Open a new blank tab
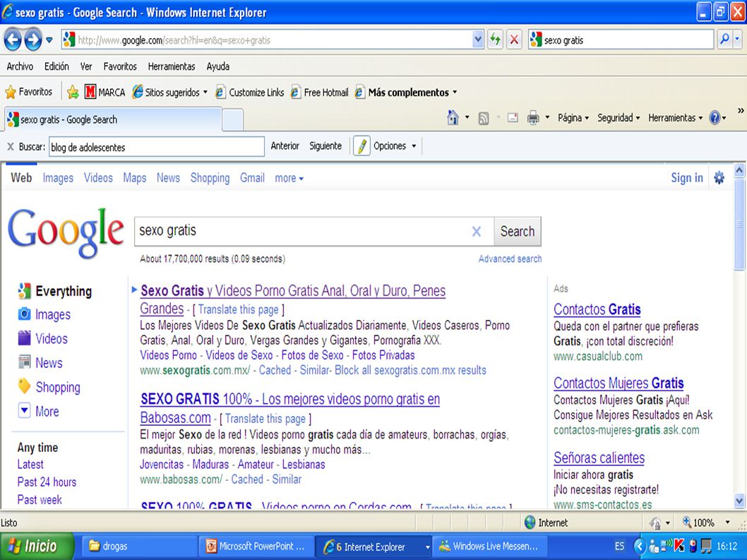747x560 pixels. (x=232, y=120)
